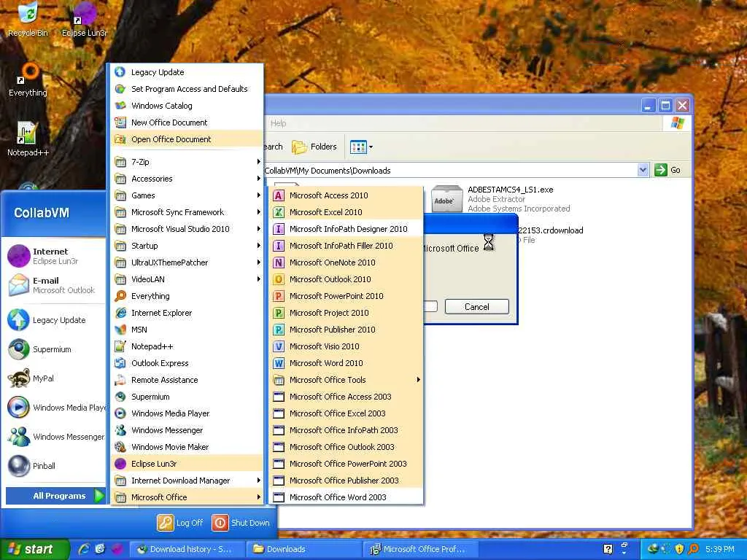The height and width of the screenshot is (560, 747).
Task: Choose Set Program Access and Defaults
Action: (187, 88)
